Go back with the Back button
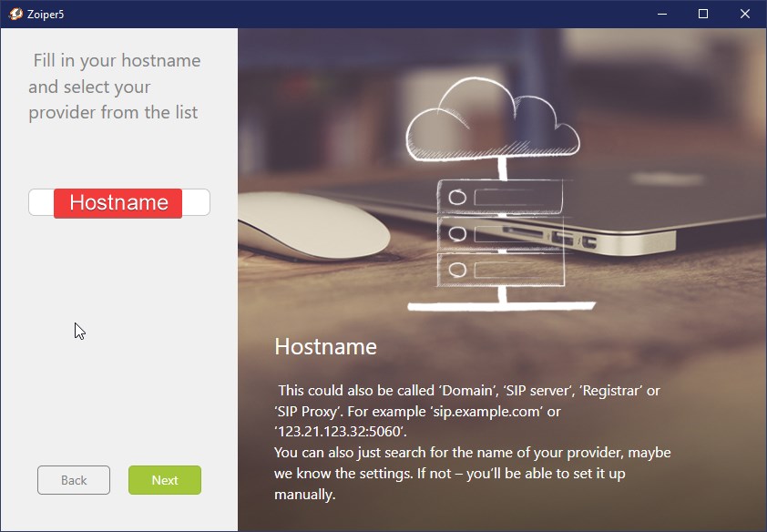The height and width of the screenshot is (532, 767). click(74, 480)
